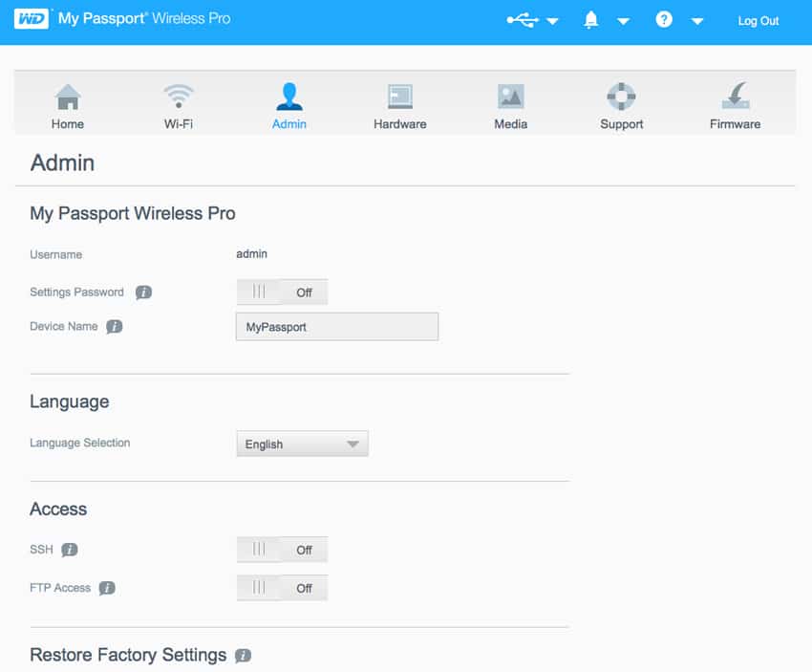Viewport: 812px width, 672px height.
Task: Show Device Name info tooltip
Action: coord(115,327)
